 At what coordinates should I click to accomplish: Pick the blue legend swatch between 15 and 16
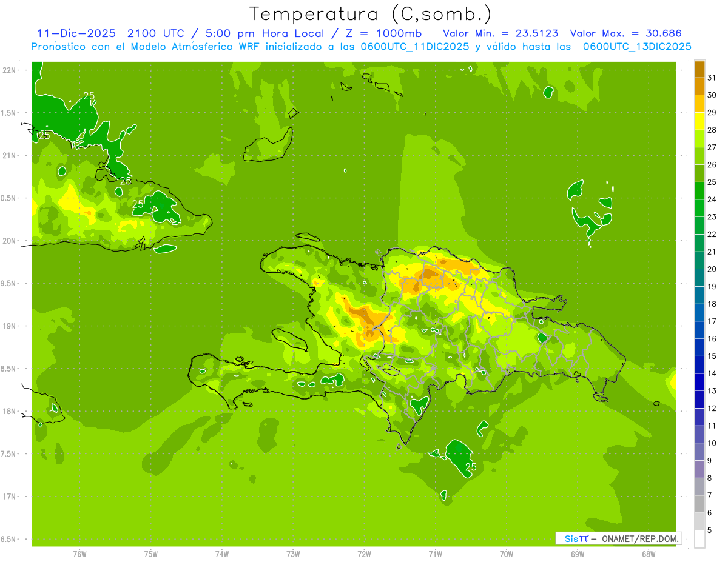[x=699, y=347]
